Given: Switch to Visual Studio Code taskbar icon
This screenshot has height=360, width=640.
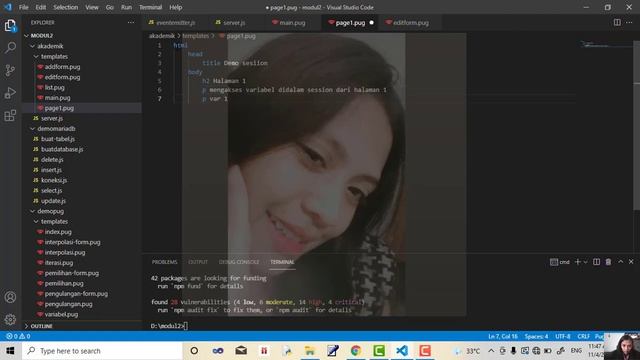Looking at the screenshot, I should [402, 351].
